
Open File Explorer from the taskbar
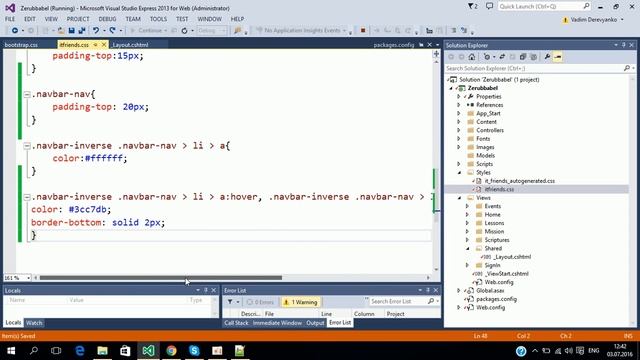point(102,351)
